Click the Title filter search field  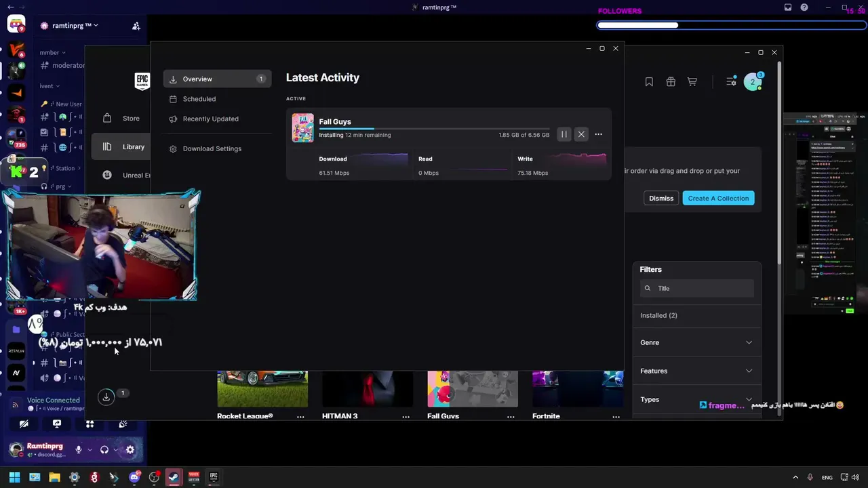click(697, 288)
